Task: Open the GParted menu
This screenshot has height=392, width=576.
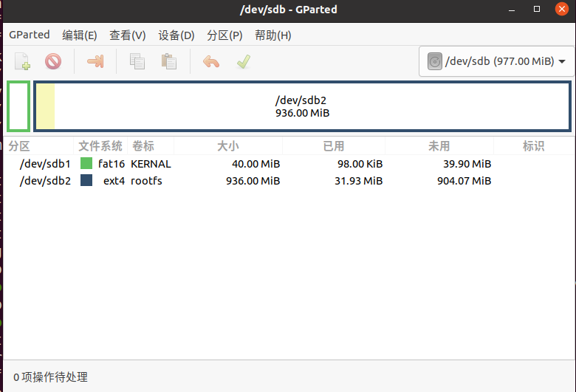Action: pos(30,35)
